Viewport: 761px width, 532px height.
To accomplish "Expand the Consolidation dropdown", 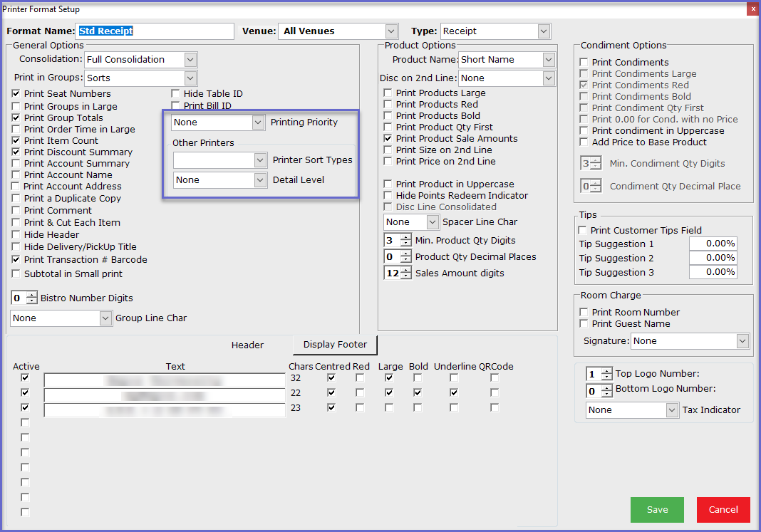I will pos(141,60).
